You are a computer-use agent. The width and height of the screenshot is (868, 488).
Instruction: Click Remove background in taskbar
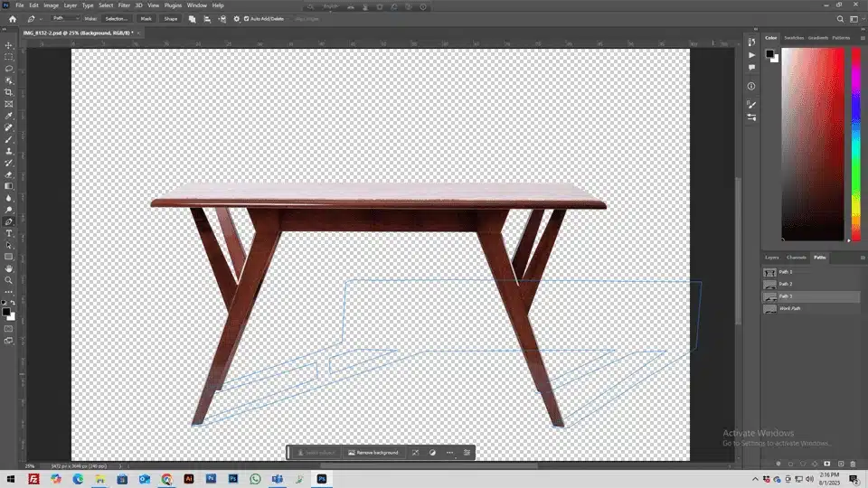tap(373, 453)
